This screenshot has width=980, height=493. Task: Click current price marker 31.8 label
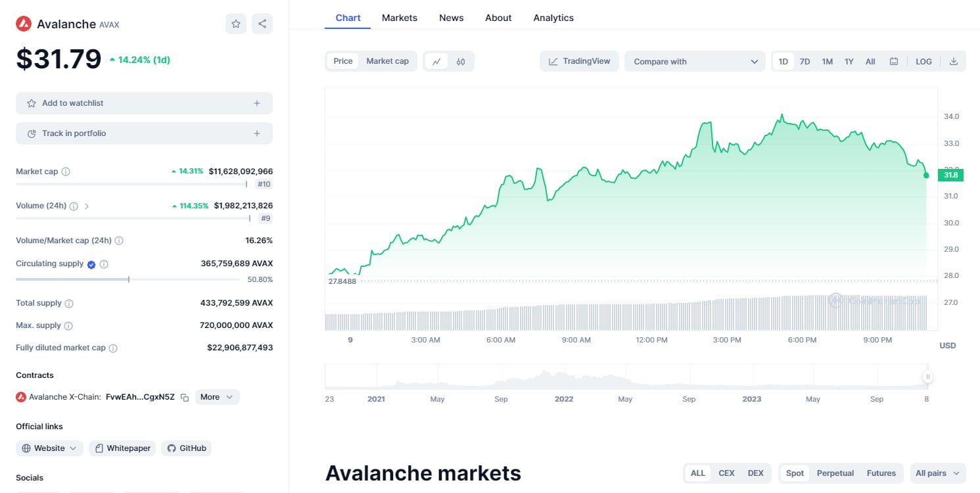click(x=950, y=175)
